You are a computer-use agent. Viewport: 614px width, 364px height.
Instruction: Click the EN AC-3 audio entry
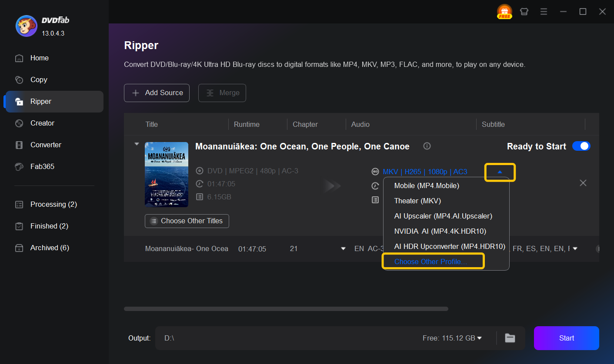[x=369, y=249]
